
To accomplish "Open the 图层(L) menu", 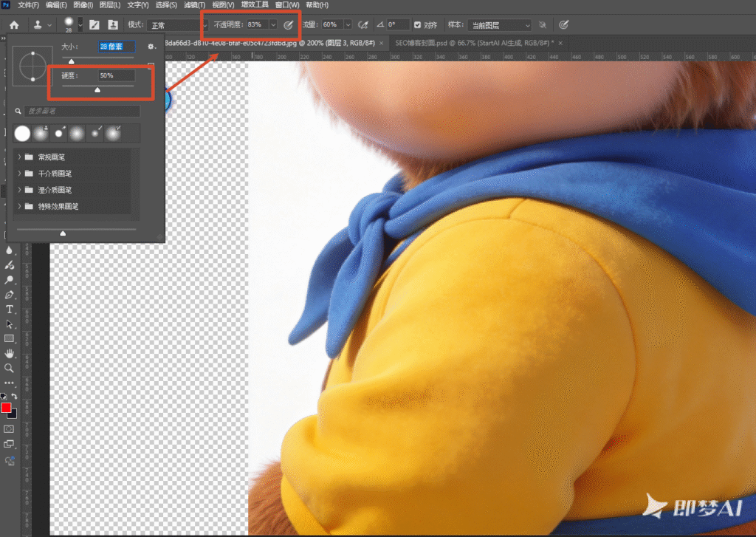I will tap(110, 5).
